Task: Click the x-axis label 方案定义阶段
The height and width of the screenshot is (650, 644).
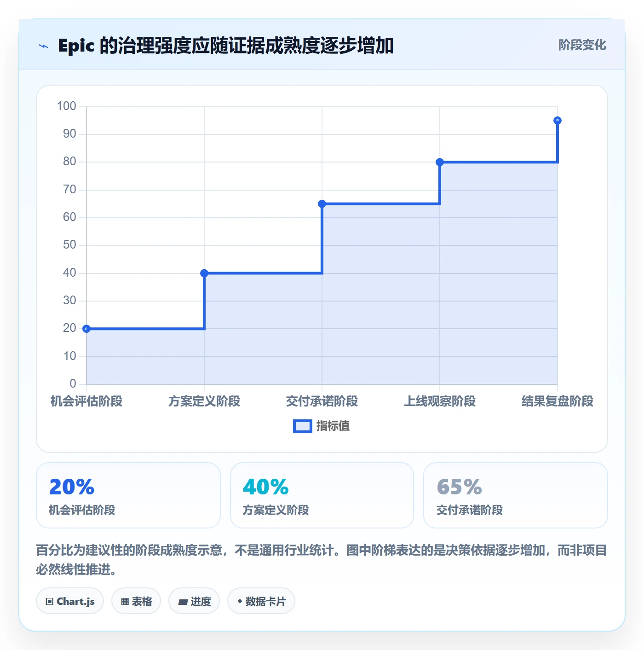Action: pos(204,401)
